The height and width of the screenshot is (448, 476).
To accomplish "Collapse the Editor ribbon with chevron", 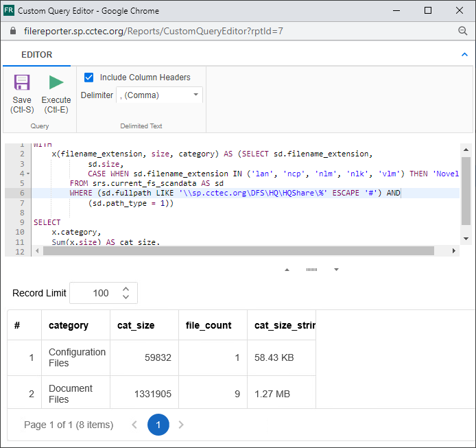I will 464,54.
